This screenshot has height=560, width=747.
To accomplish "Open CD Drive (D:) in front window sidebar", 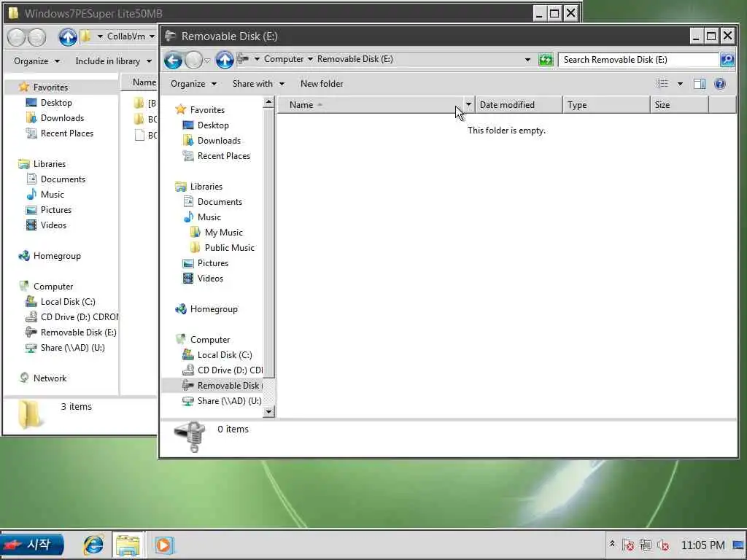I will point(230,370).
